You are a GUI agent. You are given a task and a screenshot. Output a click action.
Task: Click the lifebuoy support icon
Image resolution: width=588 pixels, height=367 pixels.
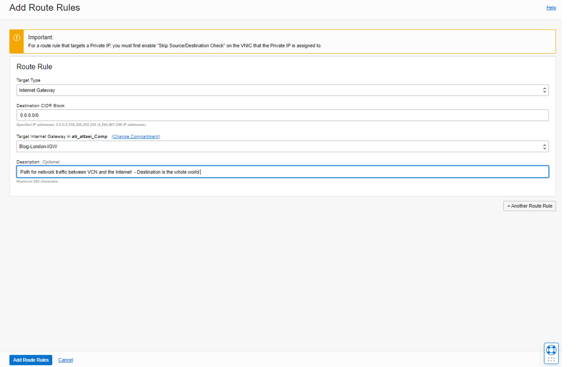(x=551, y=350)
